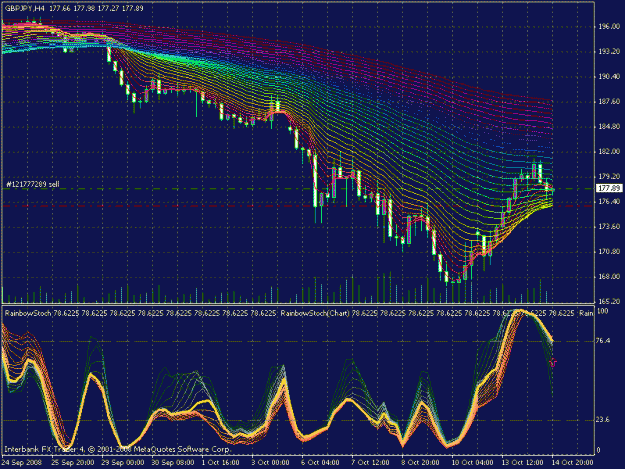Click the GBPJPY,H4 chart title text
The image size is (625, 469).
pyautogui.click(x=25, y=8)
